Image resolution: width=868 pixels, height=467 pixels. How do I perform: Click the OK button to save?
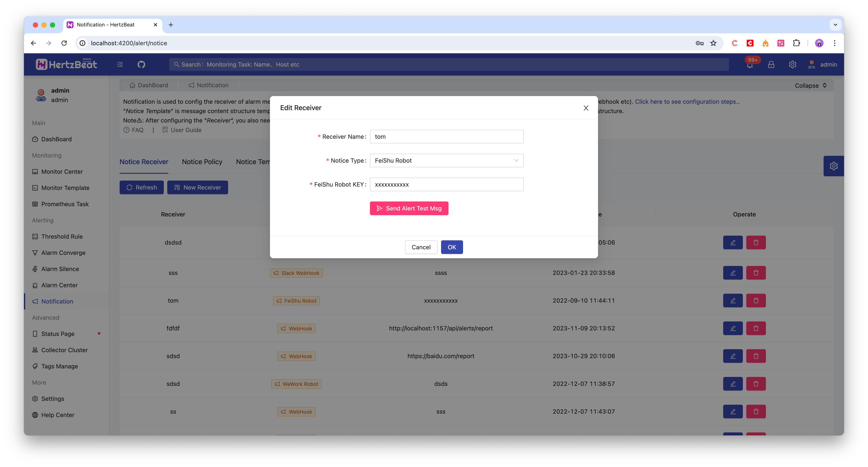point(452,247)
